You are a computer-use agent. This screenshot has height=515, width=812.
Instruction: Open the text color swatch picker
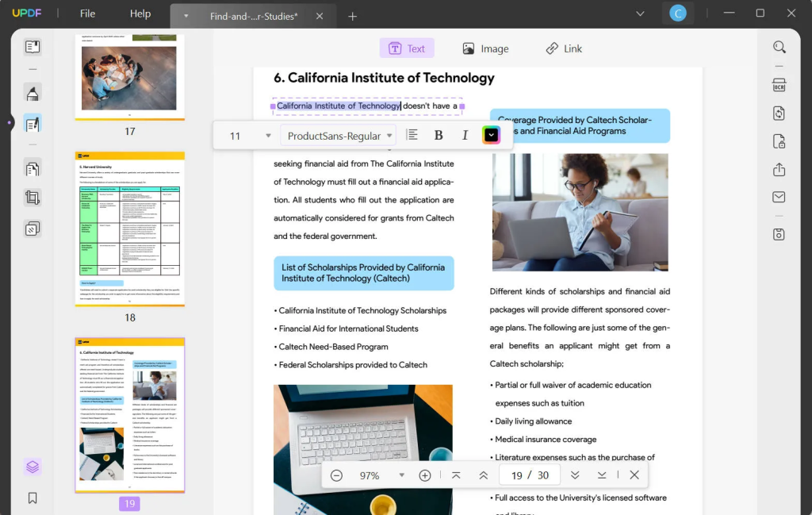[x=491, y=134]
